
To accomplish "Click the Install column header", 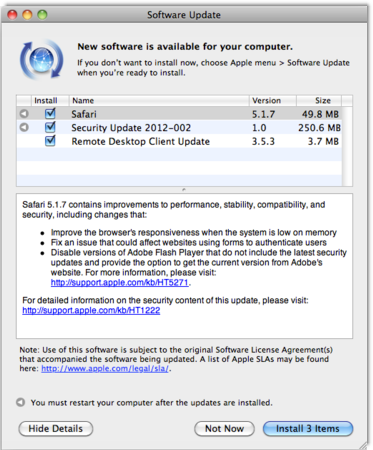I will 50,100.
